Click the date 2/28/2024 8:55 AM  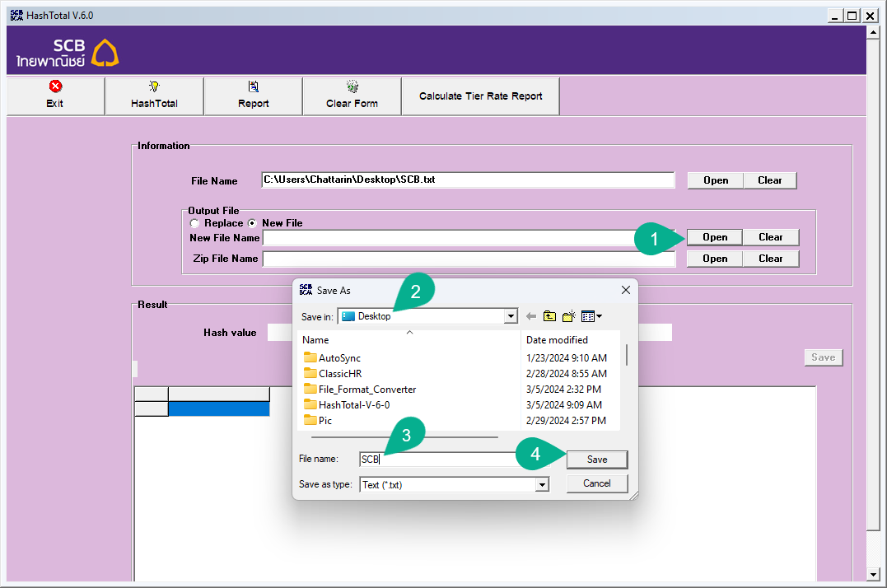pos(567,373)
